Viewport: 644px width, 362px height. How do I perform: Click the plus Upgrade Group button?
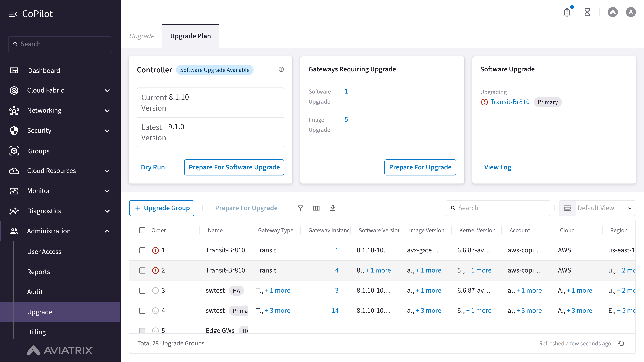(162, 208)
